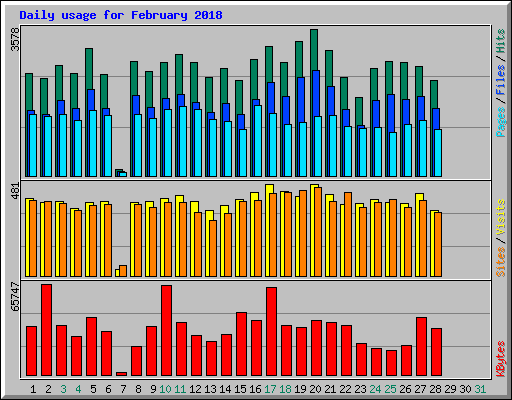Image resolution: width=512 pixels, height=400 pixels.
Task: Click day 25 on the x-axis
Action: click(x=390, y=389)
